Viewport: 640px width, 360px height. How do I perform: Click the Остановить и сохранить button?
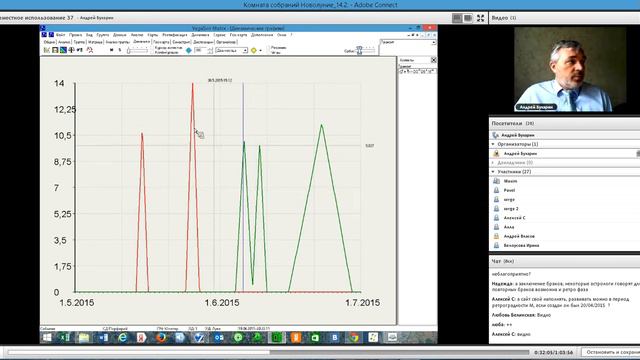click(611, 352)
